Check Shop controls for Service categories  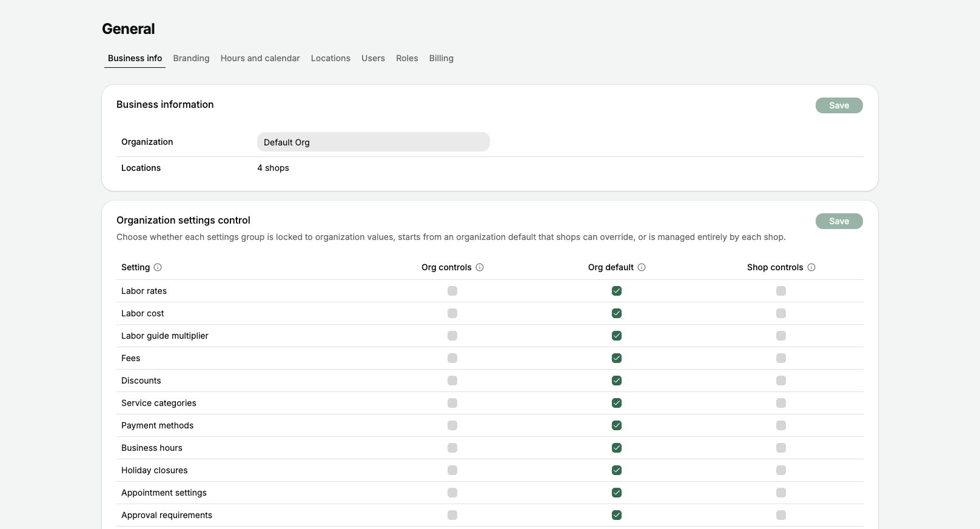point(781,403)
